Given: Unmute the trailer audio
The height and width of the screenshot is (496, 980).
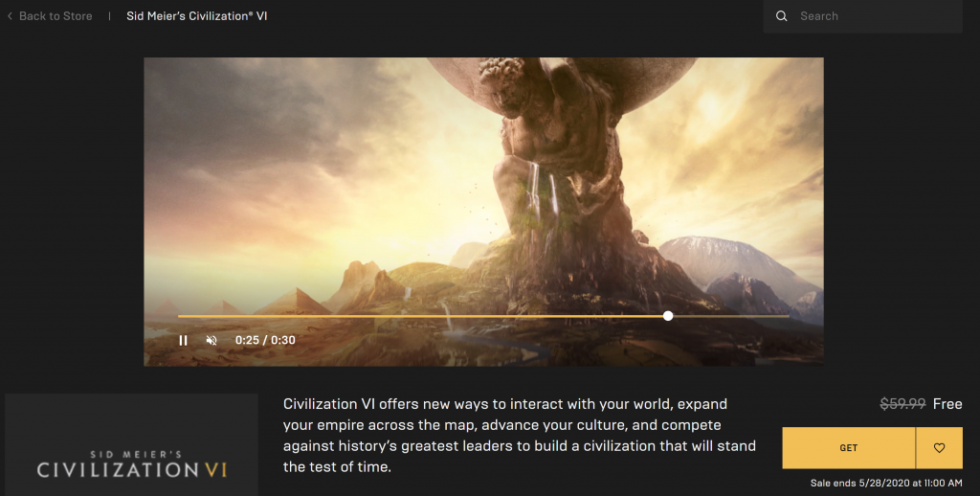Looking at the screenshot, I should 212,340.
